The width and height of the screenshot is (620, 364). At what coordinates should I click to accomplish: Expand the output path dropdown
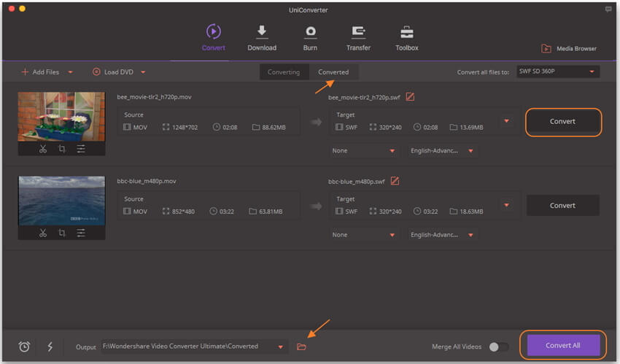[x=280, y=347]
